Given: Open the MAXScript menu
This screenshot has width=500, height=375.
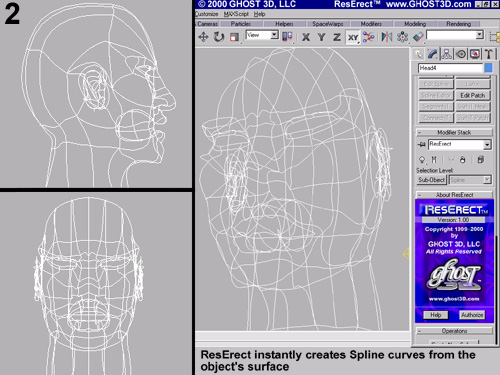Looking at the screenshot, I should coord(236,14).
